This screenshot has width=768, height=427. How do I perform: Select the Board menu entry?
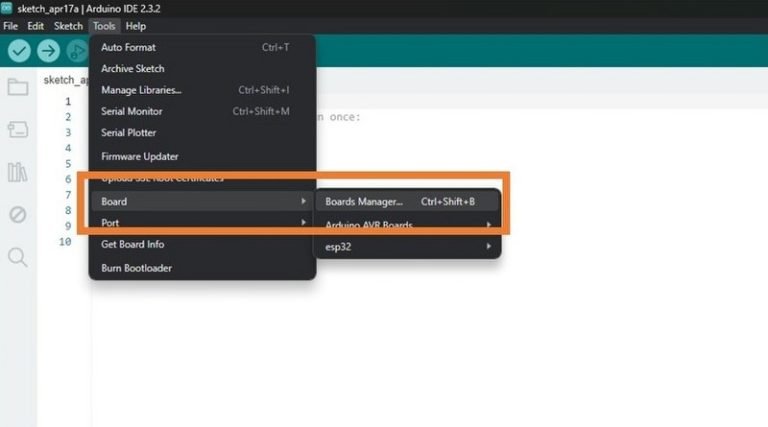click(202, 201)
